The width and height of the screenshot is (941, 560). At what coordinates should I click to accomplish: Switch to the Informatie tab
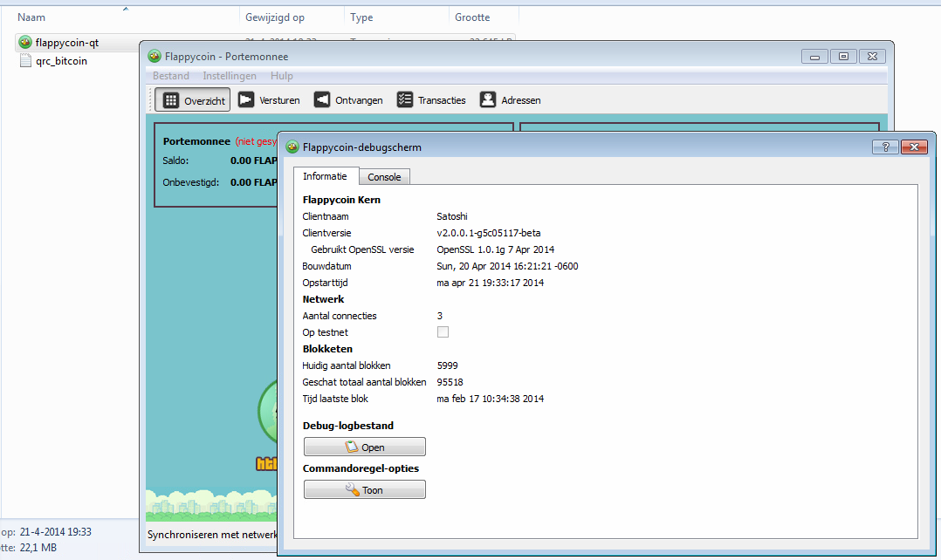(x=325, y=176)
